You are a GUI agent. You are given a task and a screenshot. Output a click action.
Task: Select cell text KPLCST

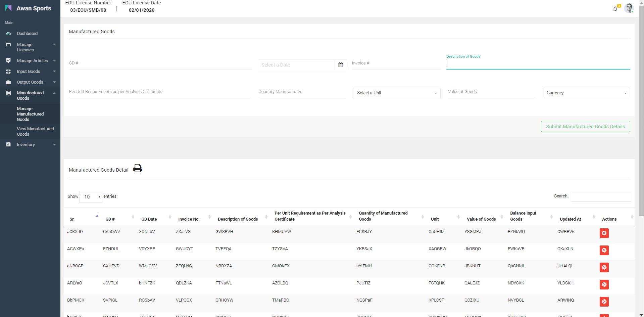(x=436, y=300)
